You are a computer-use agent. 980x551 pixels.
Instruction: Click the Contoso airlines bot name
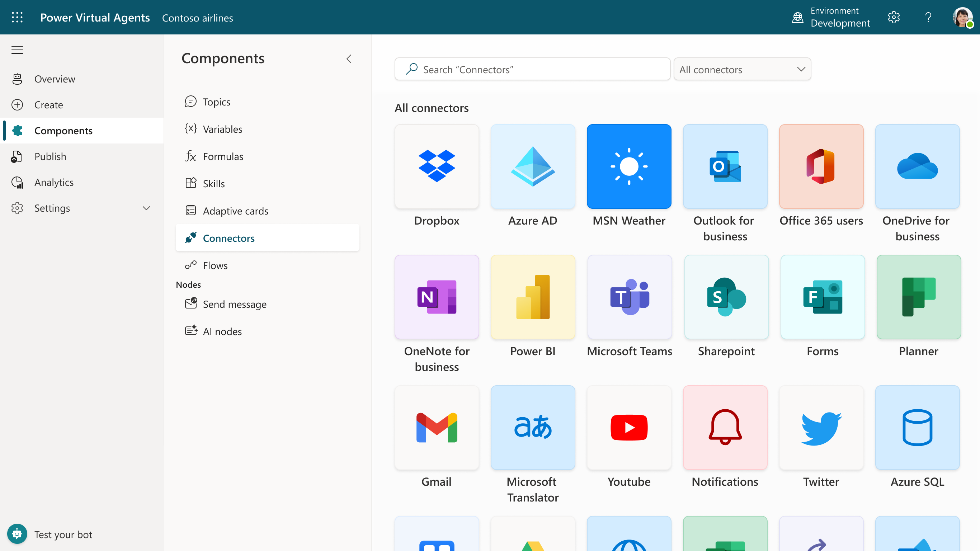tap(197, 18)
